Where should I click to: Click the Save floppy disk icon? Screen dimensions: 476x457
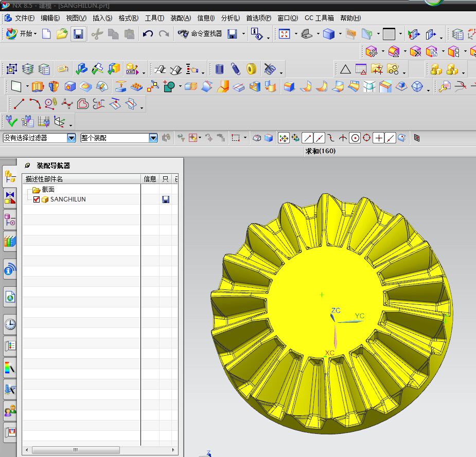click(x=78, y=34)
